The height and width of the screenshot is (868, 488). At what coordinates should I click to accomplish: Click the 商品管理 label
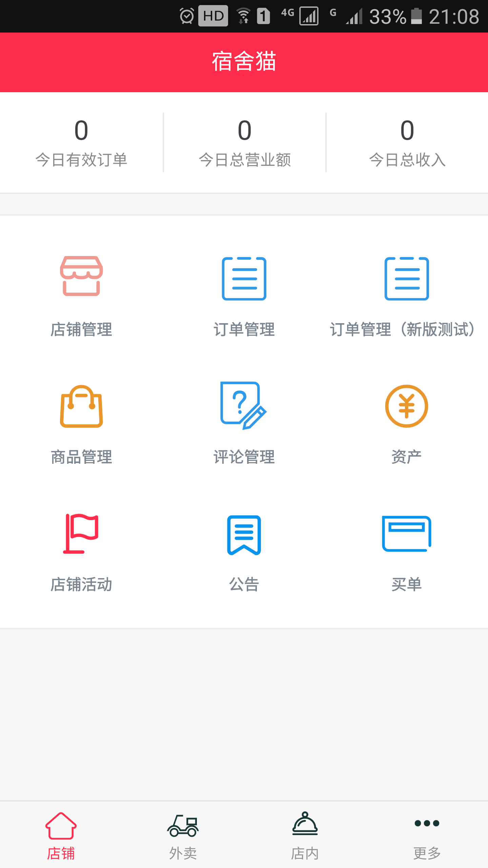click(x=81, y=457)
